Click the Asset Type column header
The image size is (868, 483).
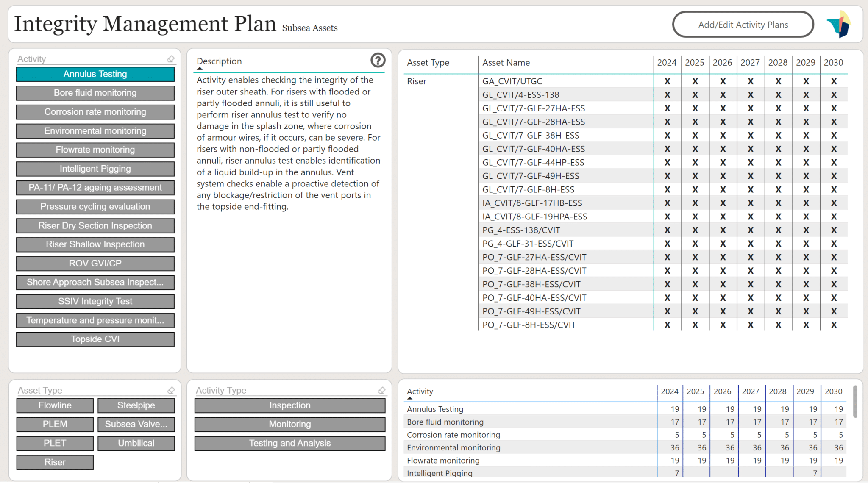[x=428, y=63]
